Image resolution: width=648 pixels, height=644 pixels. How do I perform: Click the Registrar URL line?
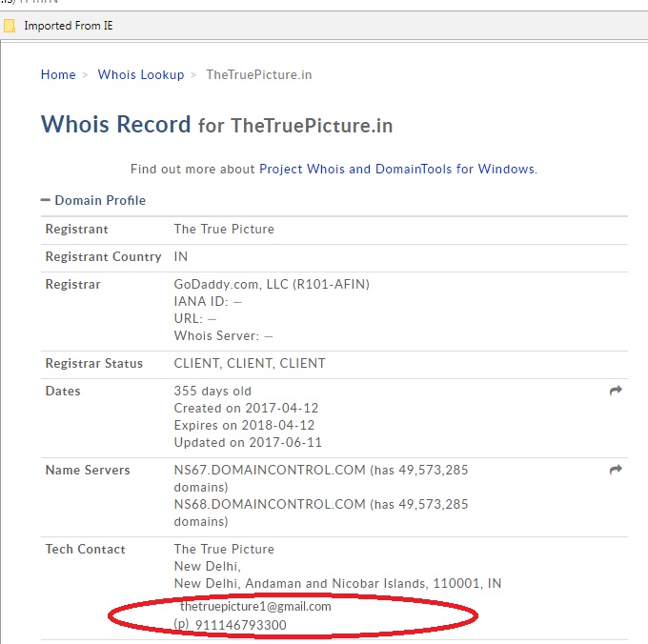point(195,318)
